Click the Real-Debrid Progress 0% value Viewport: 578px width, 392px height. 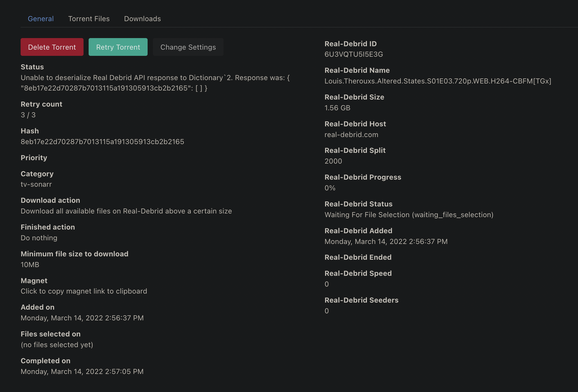[330, 188]
